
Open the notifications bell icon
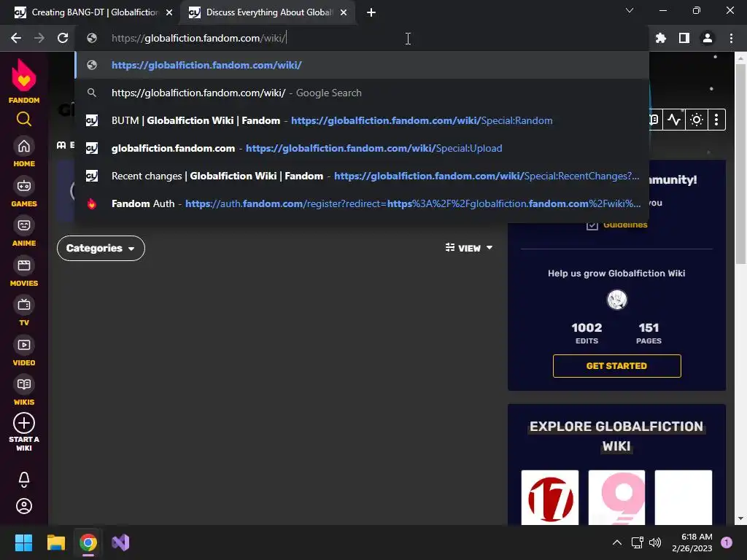pos(24,479)
